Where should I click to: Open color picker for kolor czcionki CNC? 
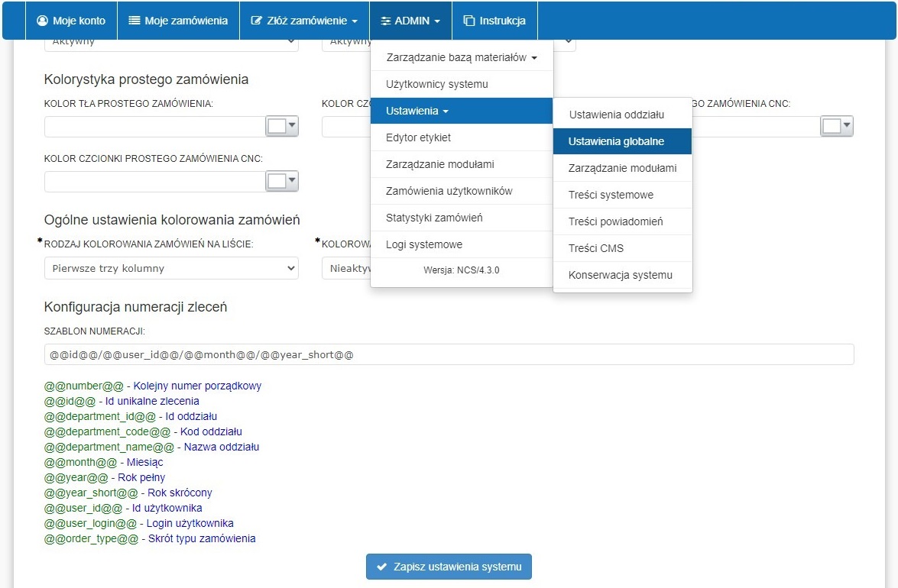(x=281, y=182)
